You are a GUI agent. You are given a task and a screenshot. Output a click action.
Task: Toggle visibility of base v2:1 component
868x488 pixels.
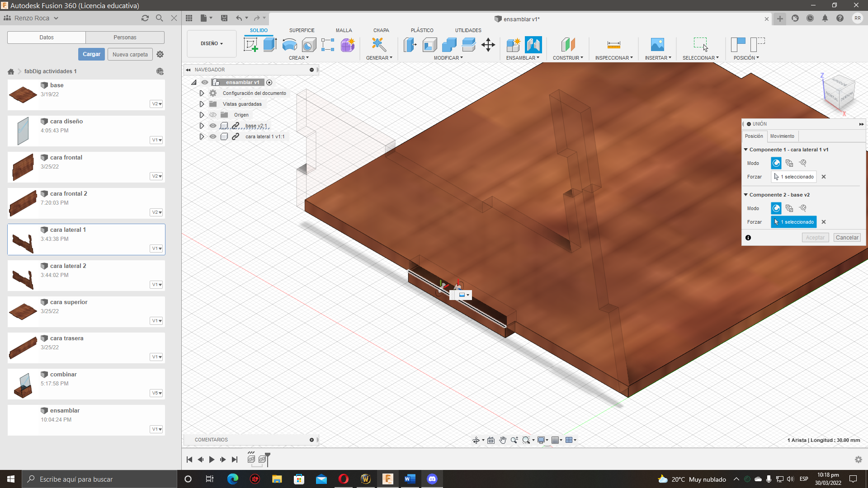213,126
